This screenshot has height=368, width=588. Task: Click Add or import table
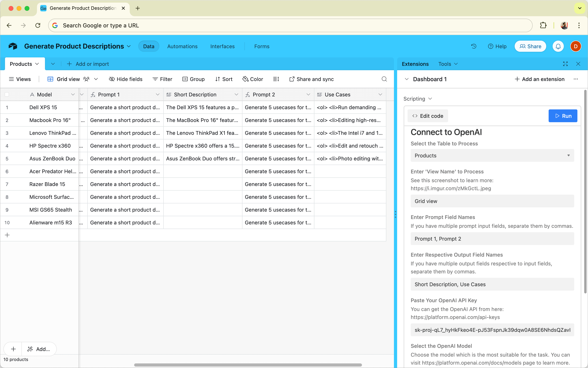click(x=88, y=64)
